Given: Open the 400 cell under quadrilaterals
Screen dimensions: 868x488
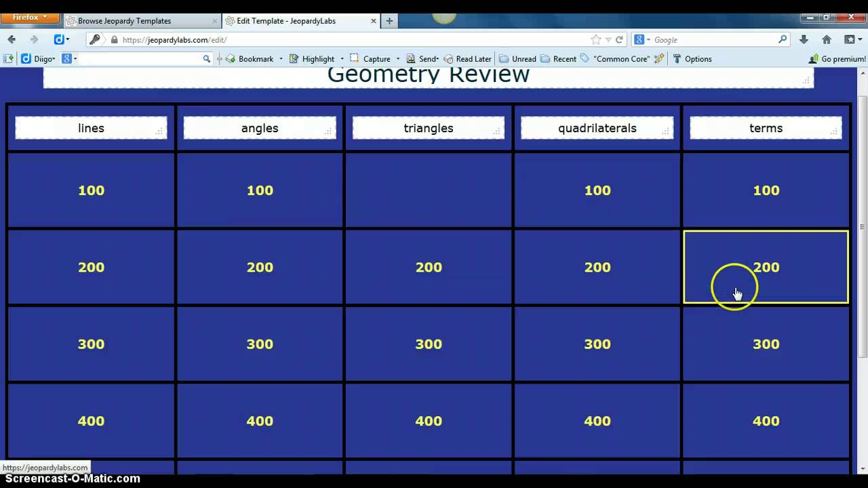Looking at the screenshot, I should [597, 421].
